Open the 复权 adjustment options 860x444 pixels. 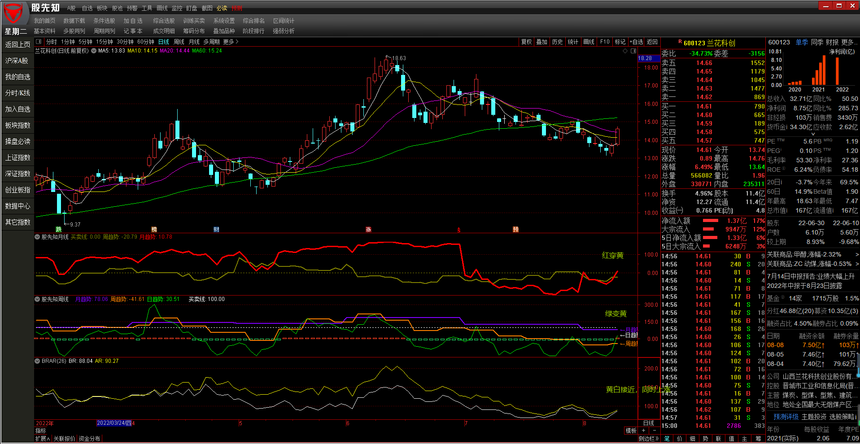[527, 42]
